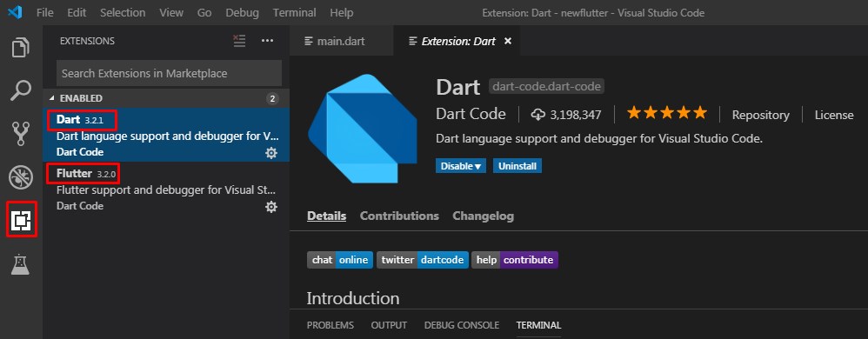Click the large Dart extension logo
The height and width of the screenshot is (339, 868).
point(363,129)
